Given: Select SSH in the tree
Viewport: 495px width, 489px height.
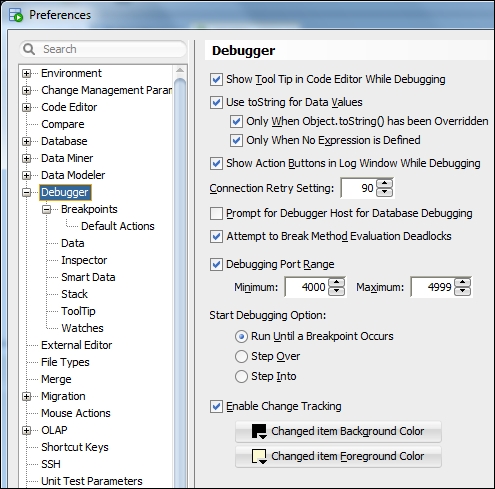Looking at the screenshot, I should click(51, 464).
